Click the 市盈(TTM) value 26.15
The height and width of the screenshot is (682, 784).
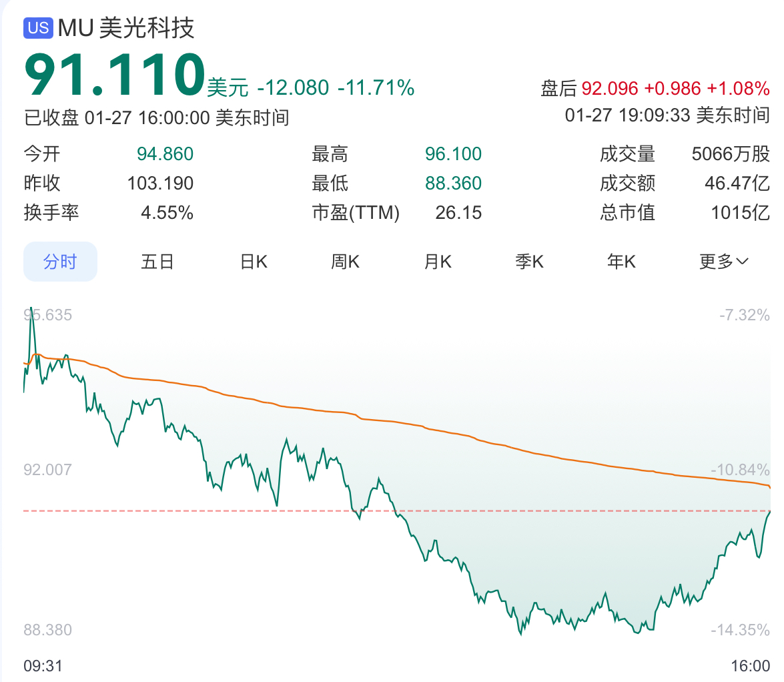tap(458, 213)
